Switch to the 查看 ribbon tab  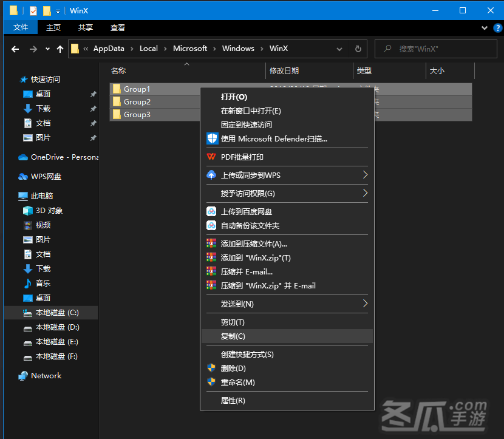[118, 28]
